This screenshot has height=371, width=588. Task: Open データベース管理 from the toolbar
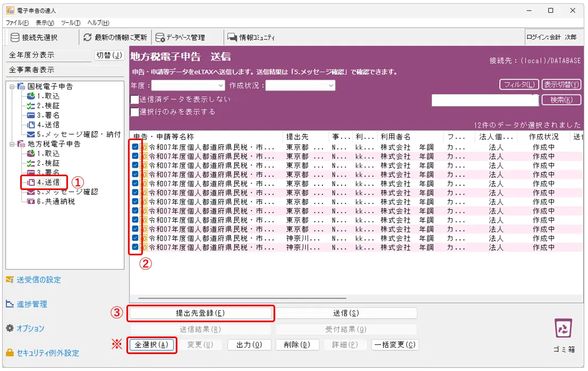point(160,38)
